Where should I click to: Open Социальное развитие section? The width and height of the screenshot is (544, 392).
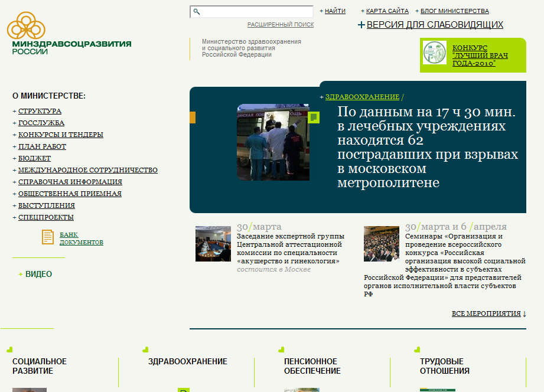tap(39, 366)
